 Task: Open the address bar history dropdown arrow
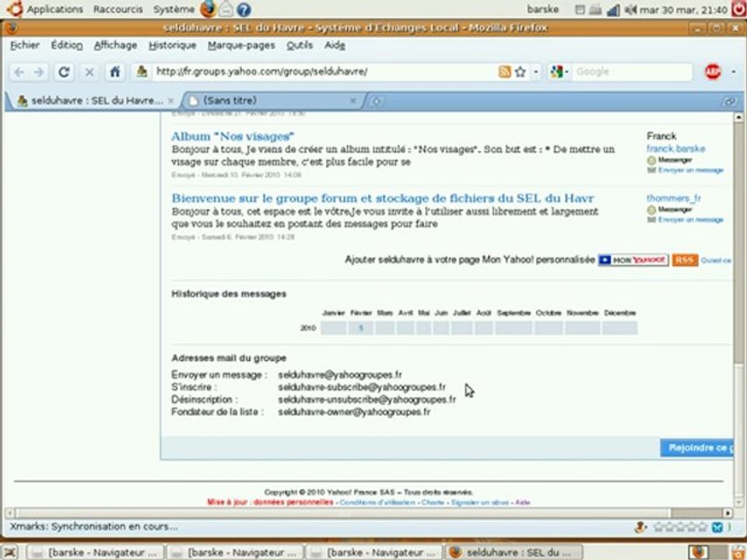click(536, 72)
